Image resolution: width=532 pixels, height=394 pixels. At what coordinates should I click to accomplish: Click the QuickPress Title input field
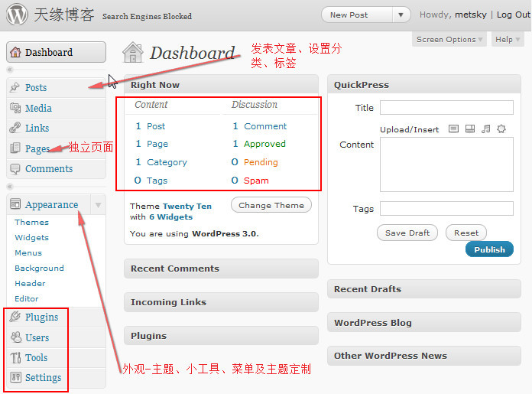[x=446, y=108]
